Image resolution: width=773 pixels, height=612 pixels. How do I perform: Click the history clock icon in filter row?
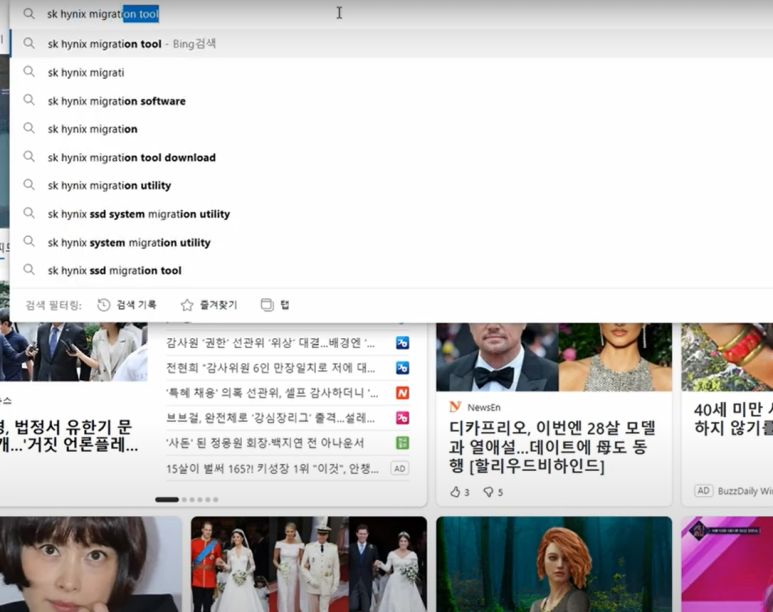[104, 305]
